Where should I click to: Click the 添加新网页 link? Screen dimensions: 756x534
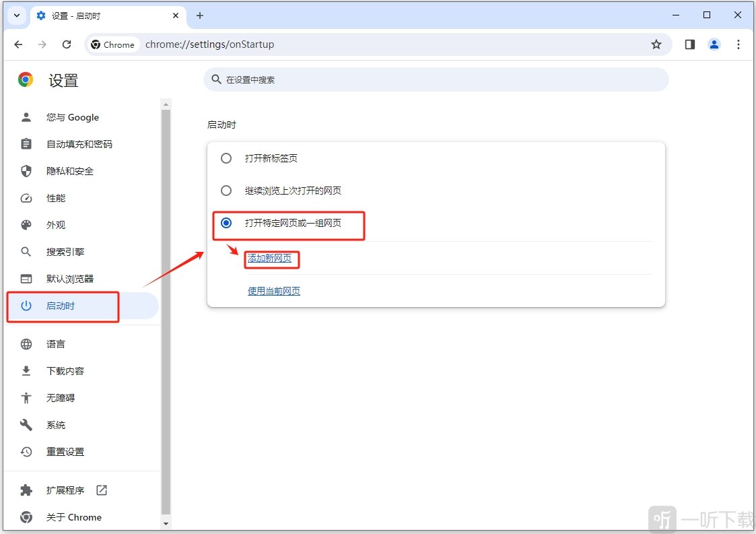click(270, 259)
